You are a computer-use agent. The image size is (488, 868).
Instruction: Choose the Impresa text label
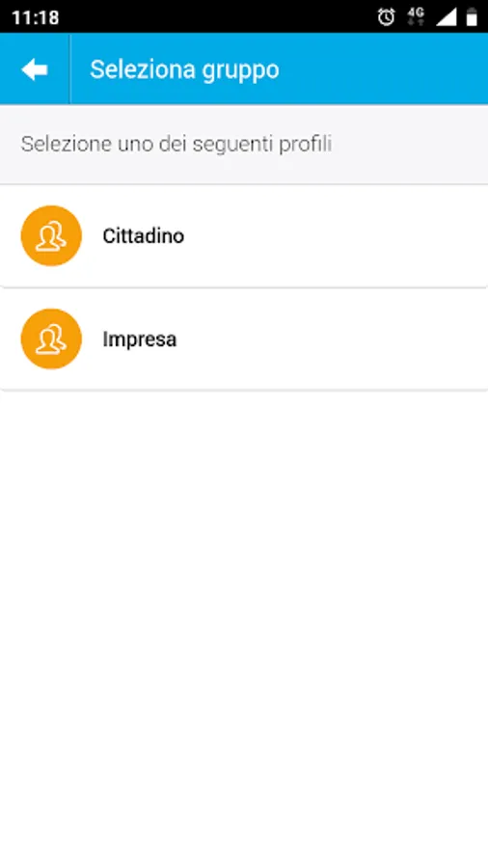(x=140, y=339)
